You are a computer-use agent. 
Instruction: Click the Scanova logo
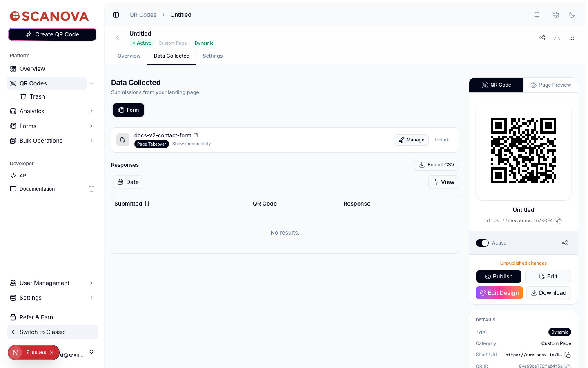pyautogui.click(x=49, y=16)
